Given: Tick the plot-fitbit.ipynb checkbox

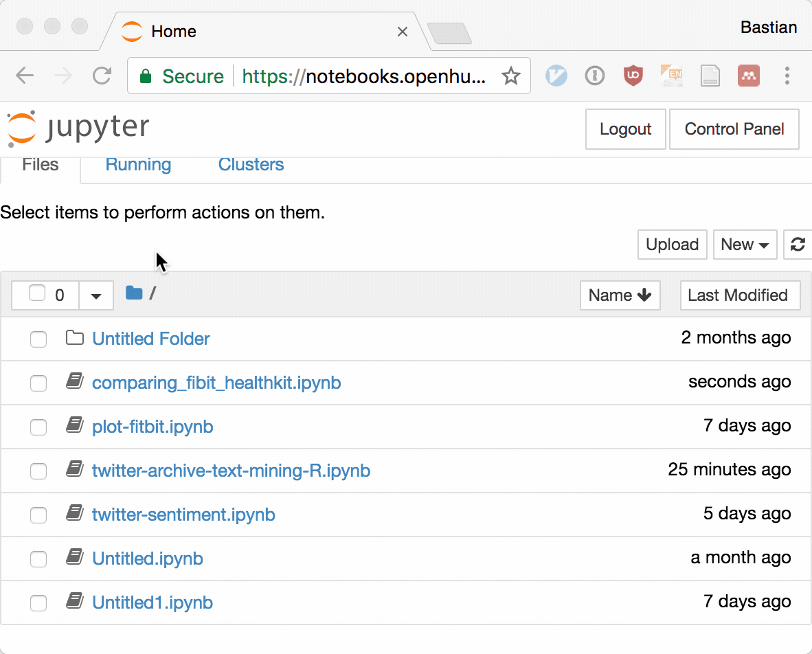Looking at the screenshot, I should (x=38, y=427).
